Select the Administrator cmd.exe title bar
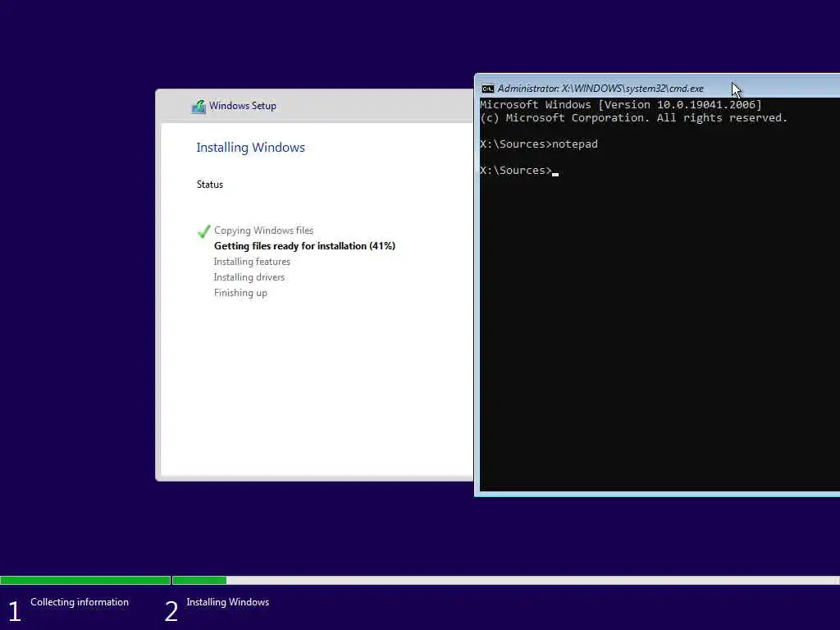 point(657,88)
